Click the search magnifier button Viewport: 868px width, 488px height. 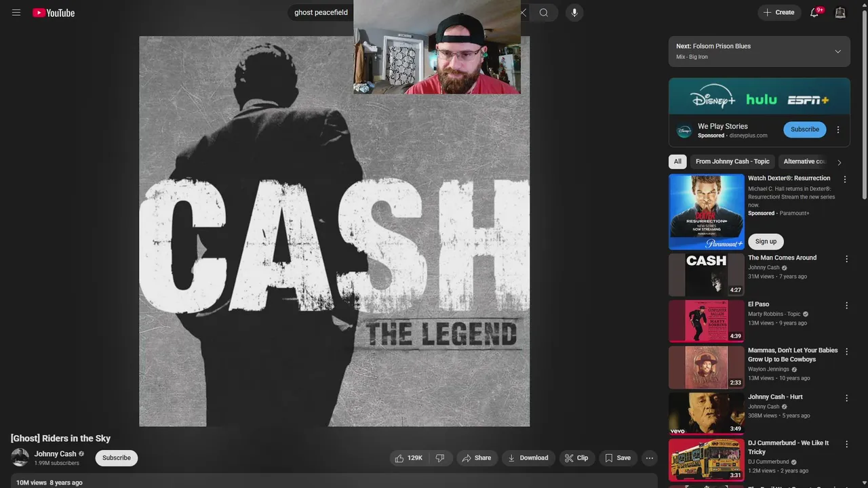544,13
